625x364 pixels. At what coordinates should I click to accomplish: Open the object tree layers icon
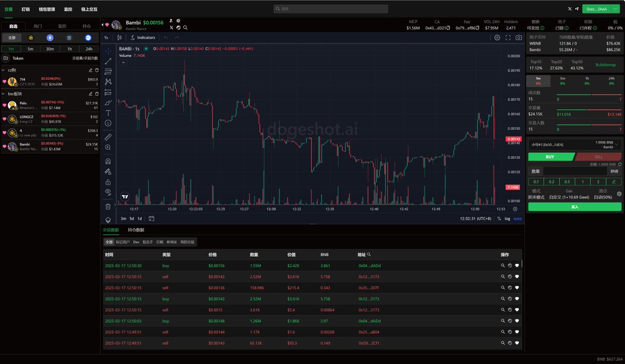(x=108, y=220)
